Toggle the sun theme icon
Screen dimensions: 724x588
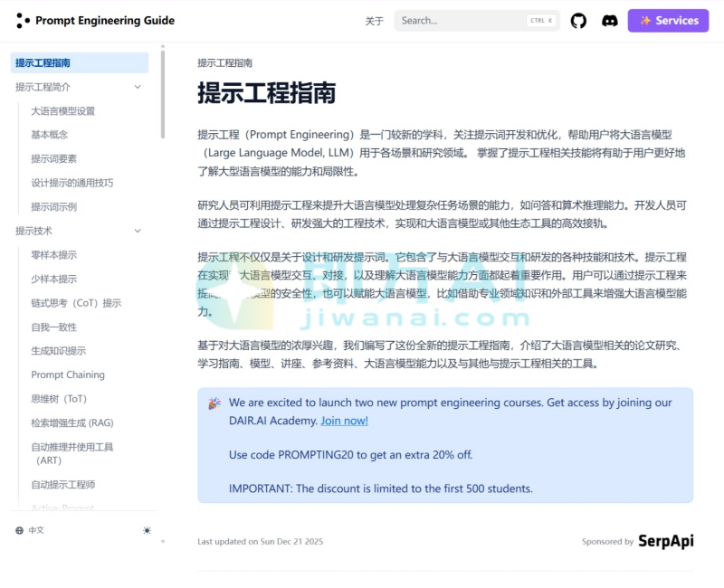147,530
